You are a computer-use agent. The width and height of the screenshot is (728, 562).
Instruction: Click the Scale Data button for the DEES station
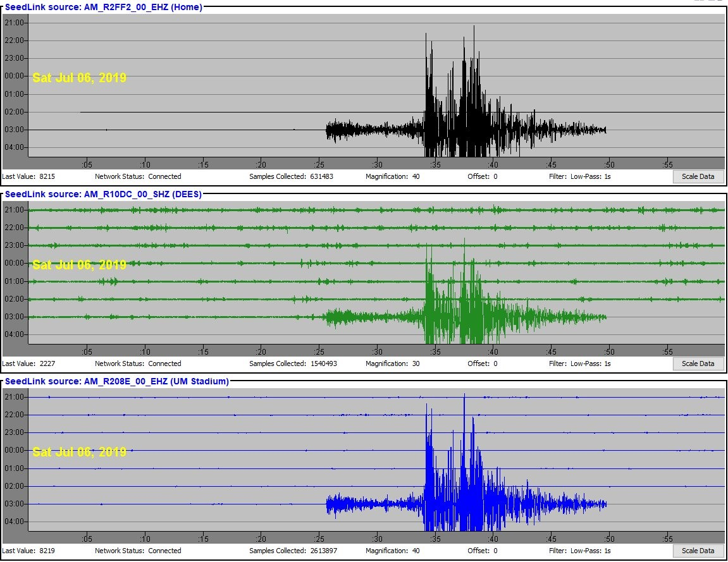(x=698, y=363)
